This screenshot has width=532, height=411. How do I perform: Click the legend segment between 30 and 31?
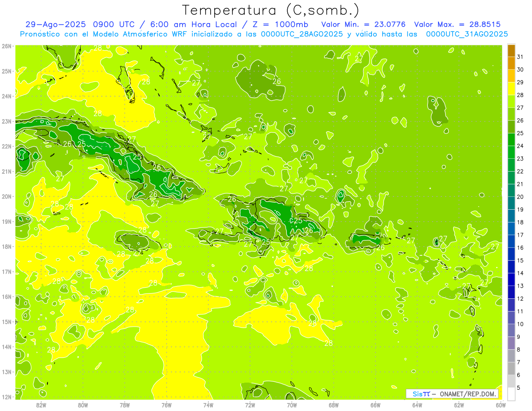pyautogui.click(x=511, y=63)
